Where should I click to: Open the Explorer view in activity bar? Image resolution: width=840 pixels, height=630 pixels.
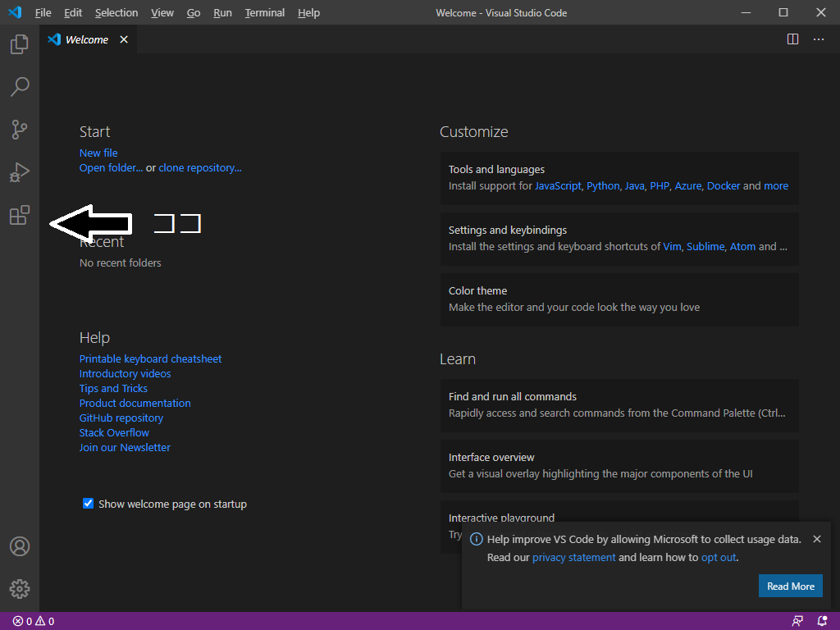click(x=20, y=44)
